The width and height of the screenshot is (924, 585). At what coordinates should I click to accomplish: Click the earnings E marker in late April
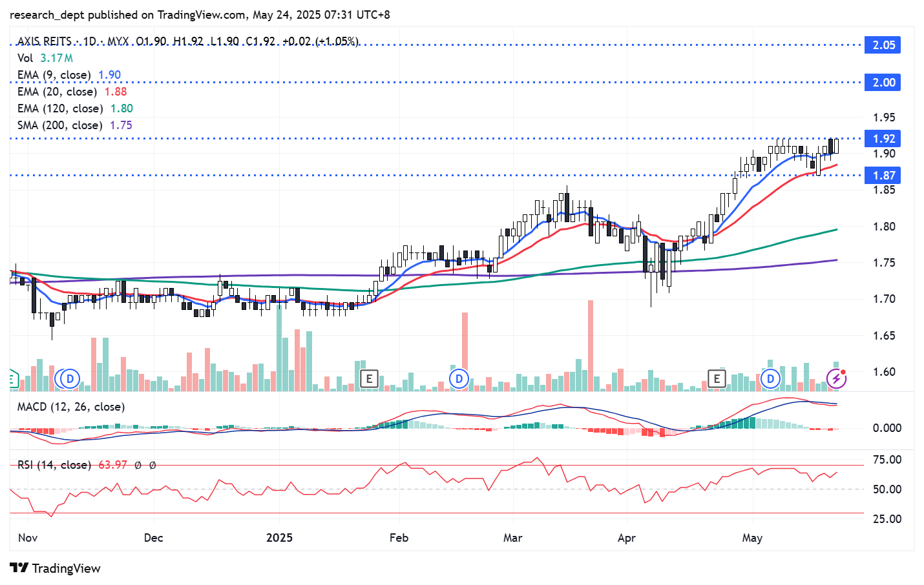(x=717, y=379)
